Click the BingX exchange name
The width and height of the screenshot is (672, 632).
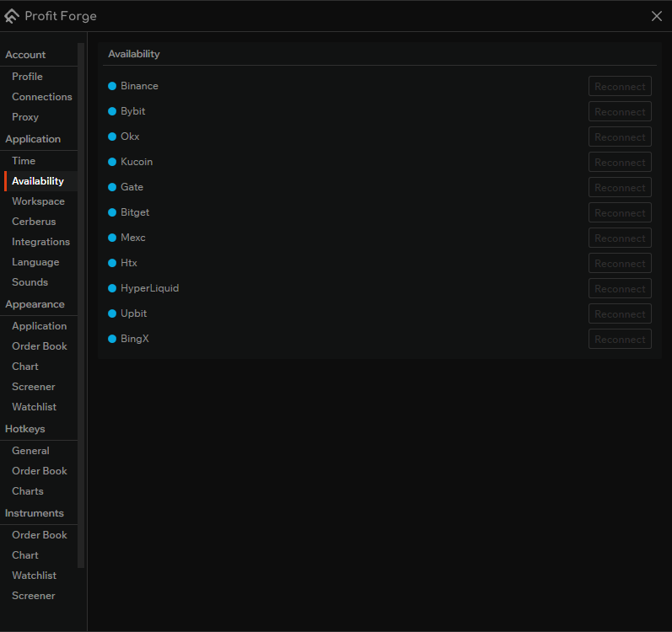(x=135, y=339)
